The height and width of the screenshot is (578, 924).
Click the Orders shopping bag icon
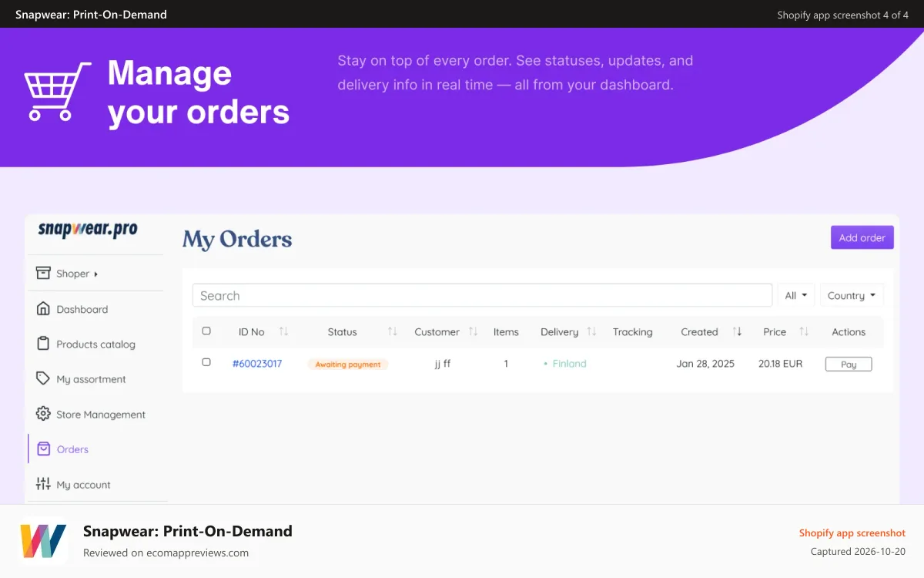coord(44,449)
